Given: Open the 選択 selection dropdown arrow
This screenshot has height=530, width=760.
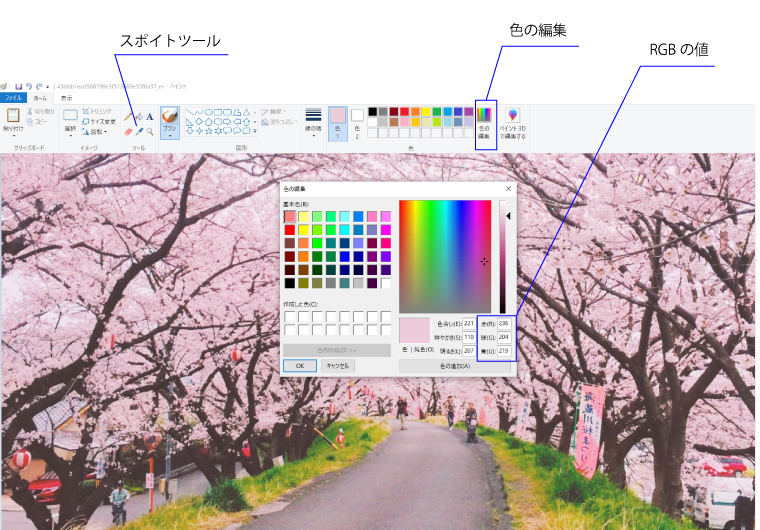Looking at the screenshot, I should (70, 136).
